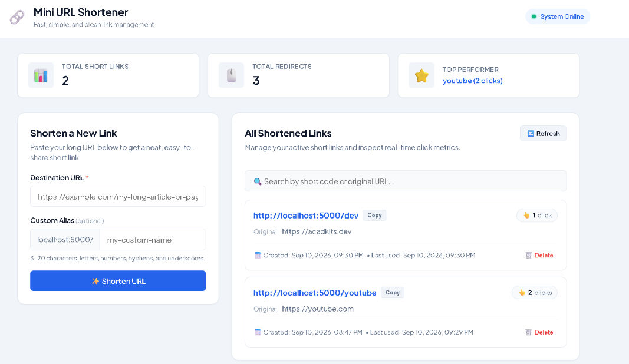Focus the Destination URL input field
The width and height of the screenshot is (629, 364).
pos(118,197)
